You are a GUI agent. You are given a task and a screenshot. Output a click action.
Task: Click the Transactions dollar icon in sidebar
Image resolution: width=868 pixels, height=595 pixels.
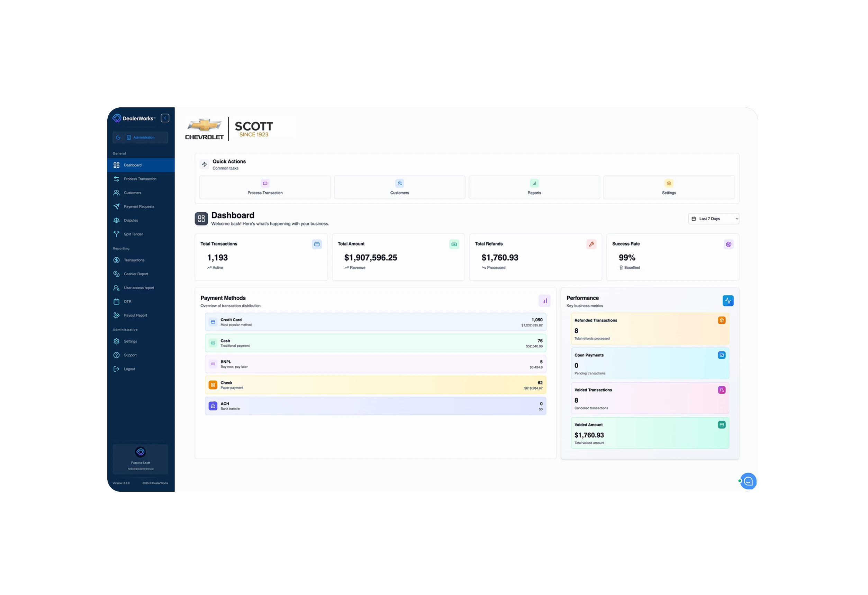coord(117,260)
